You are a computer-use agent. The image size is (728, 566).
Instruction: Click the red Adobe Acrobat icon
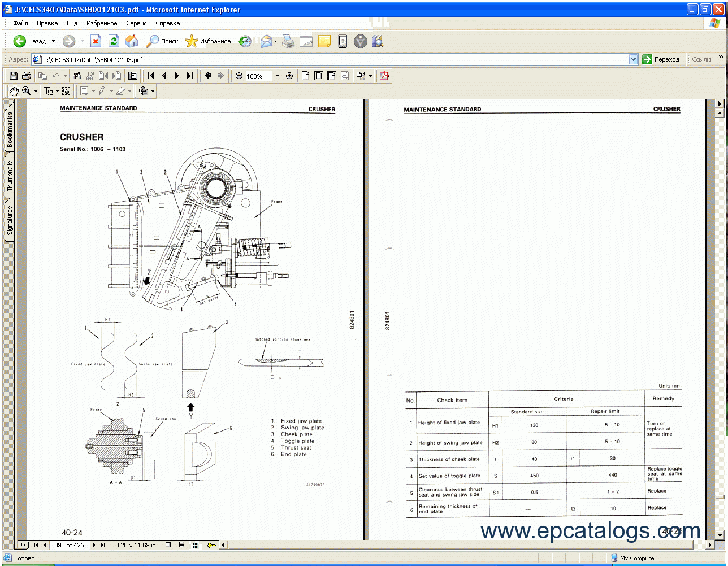click(384, 76)
